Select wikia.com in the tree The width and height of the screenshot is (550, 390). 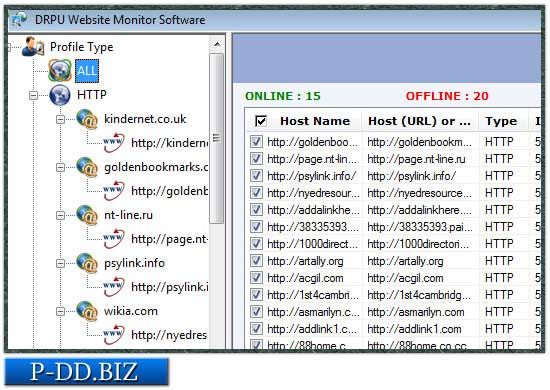tap(131, 311)
